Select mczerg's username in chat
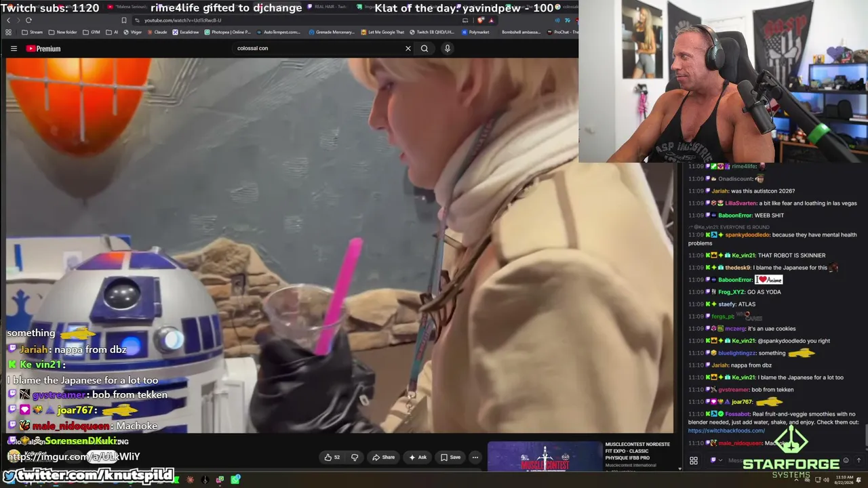Viewport: 868px width, 488px height. coord(734,329)
